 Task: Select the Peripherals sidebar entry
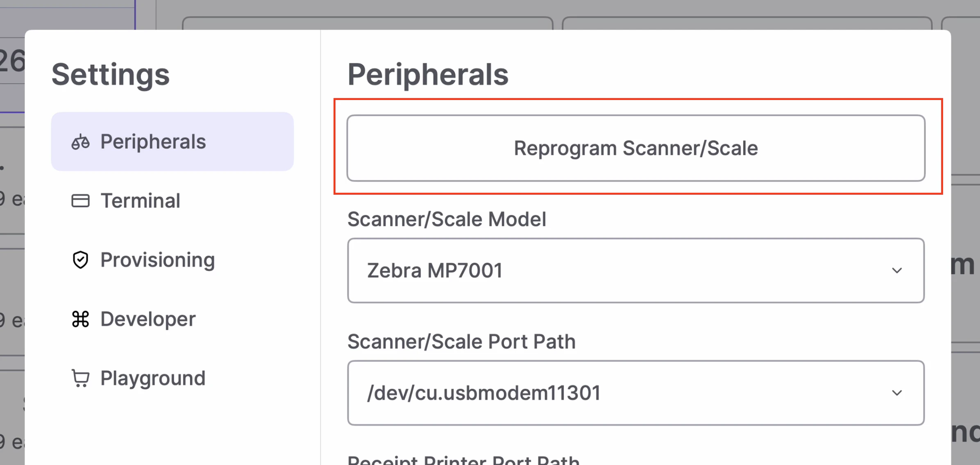[153, 141]
